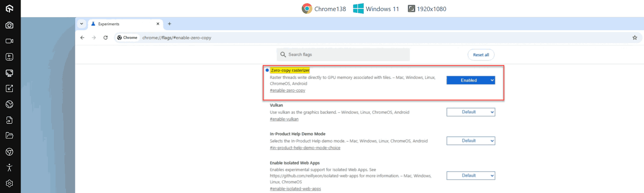This screenshot has width=644, height=193.
Task: Open Zero-copy rasterizer Enabled dropdown
Action: tap(471, 80)
